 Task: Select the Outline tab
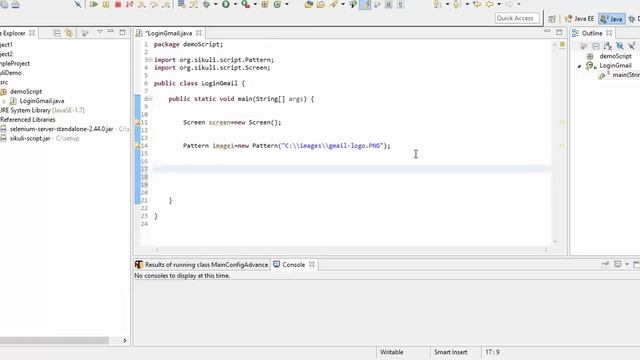pos(592,33)
